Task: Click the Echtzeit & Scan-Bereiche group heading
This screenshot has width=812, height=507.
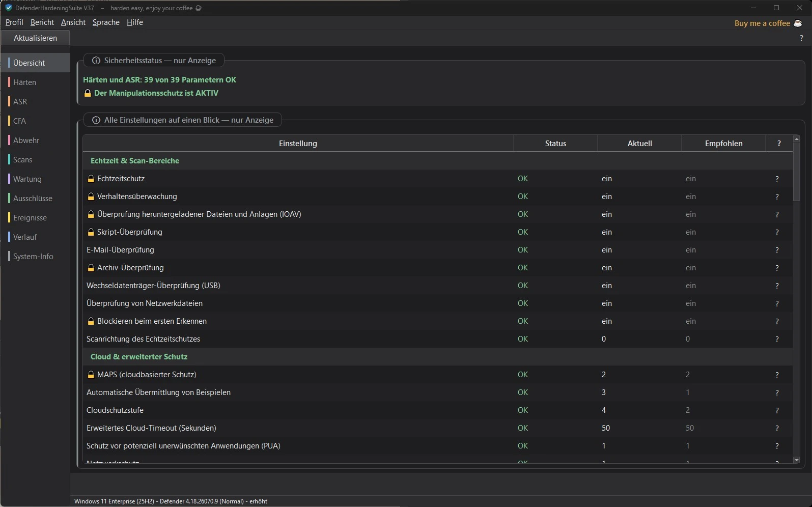Action: click(x=135, y=161)
